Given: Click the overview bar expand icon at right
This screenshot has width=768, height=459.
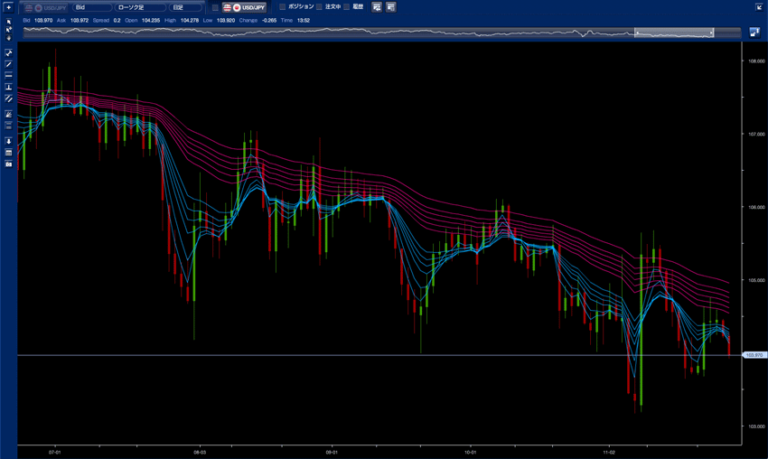Looking at the screenshot, I should tap(755, 32).
